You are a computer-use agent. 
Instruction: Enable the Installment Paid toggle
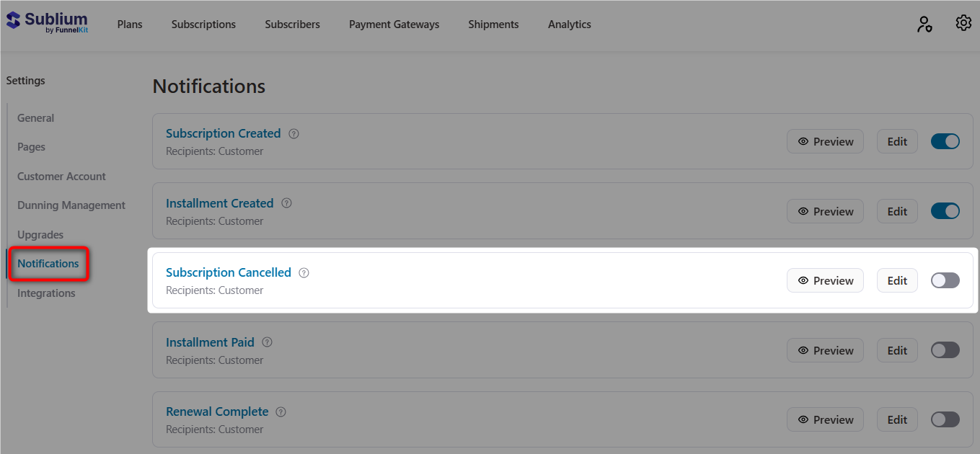tap(945, 350)
